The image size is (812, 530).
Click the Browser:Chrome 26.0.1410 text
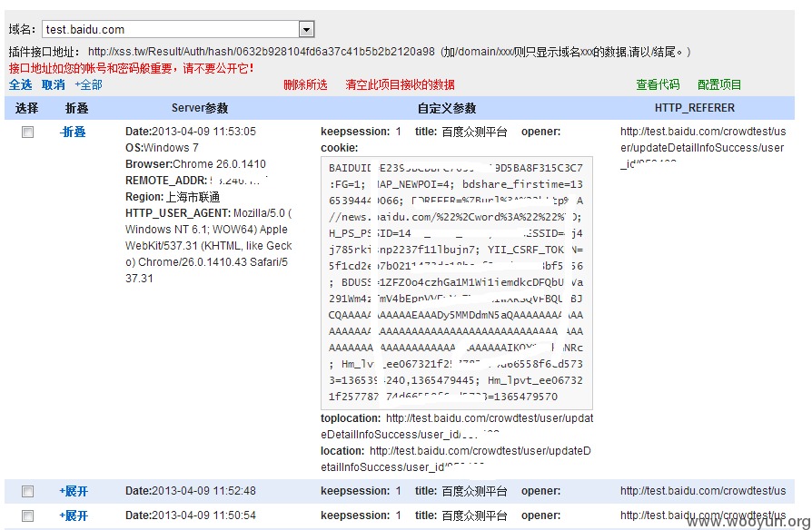(196, 164)
